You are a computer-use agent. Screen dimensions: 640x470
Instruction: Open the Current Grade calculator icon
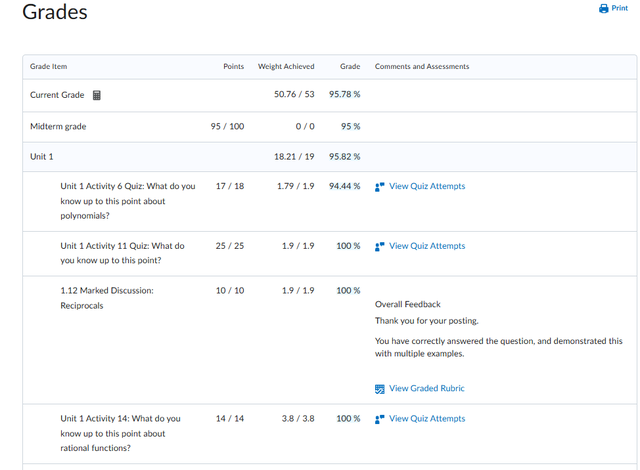(96, 95)
